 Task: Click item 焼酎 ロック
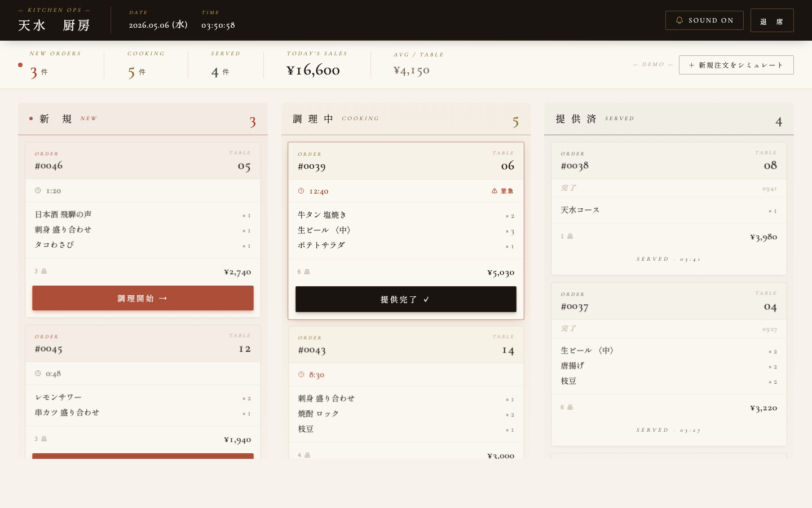(x=319, y=414)
